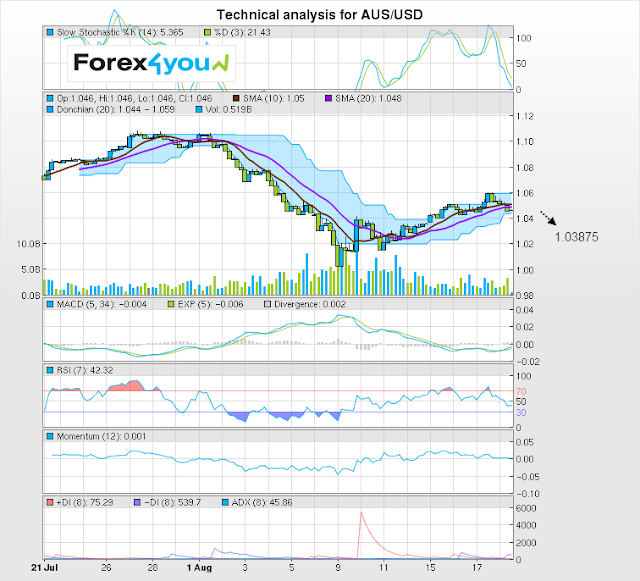Click the 1 Aug date axis label
640x581 pixels.
pos(199,568)
